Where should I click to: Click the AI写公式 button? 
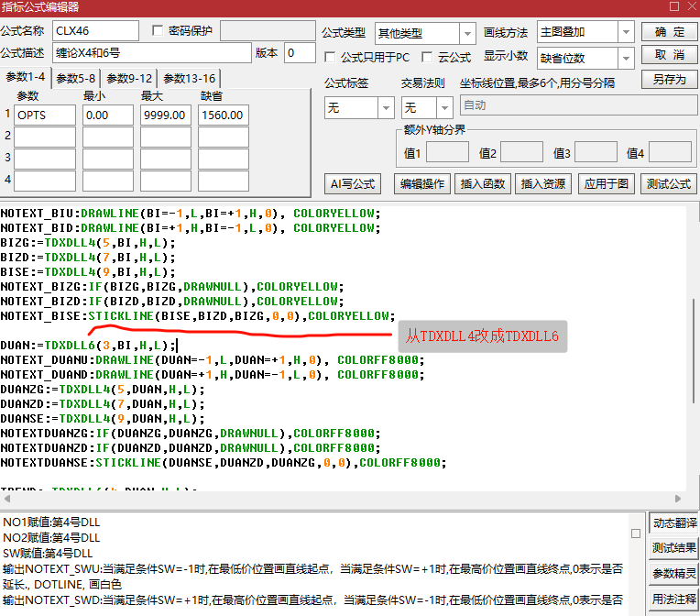tap(353, 184)
